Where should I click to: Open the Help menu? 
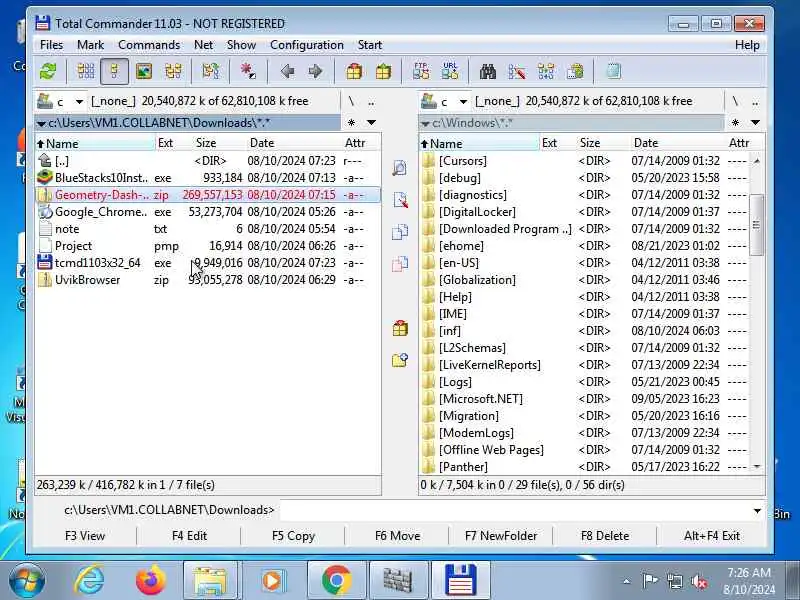[747, 45]
